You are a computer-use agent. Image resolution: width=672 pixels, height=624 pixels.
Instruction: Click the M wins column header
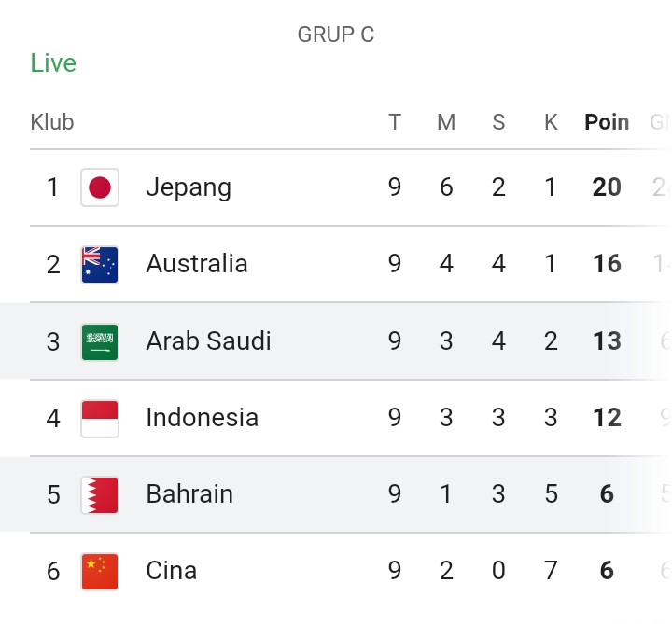(446, 122)
